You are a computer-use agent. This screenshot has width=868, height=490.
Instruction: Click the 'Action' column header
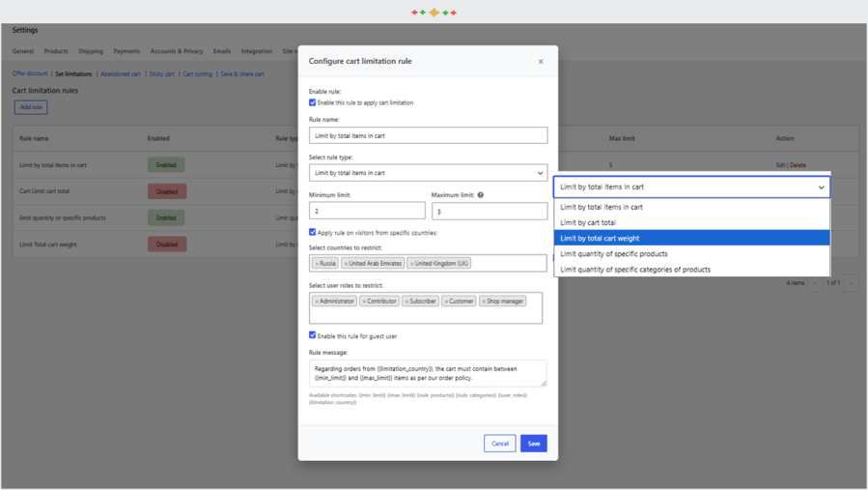784,138
